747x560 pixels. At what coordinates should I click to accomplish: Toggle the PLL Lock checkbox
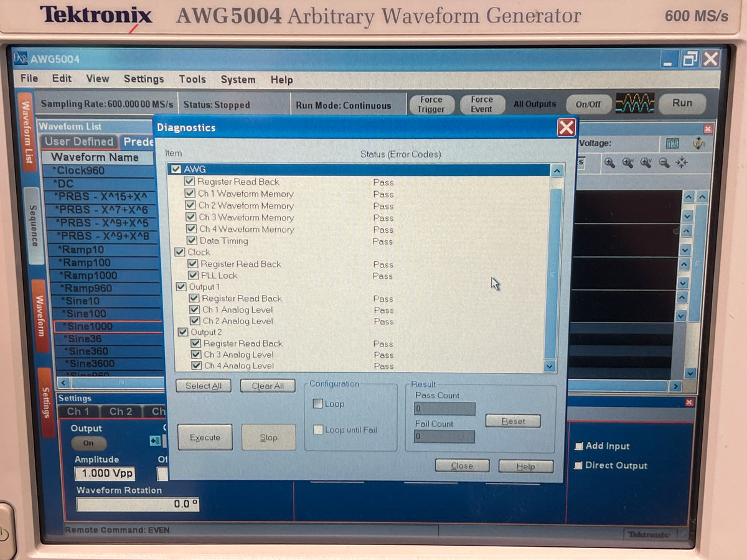(x=193, y=275)
